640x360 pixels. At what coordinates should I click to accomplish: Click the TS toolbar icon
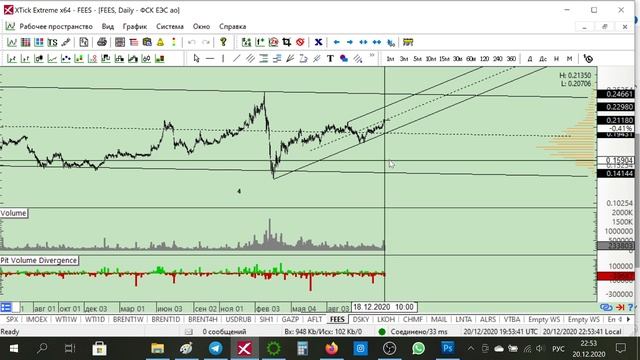coord(52,42)
